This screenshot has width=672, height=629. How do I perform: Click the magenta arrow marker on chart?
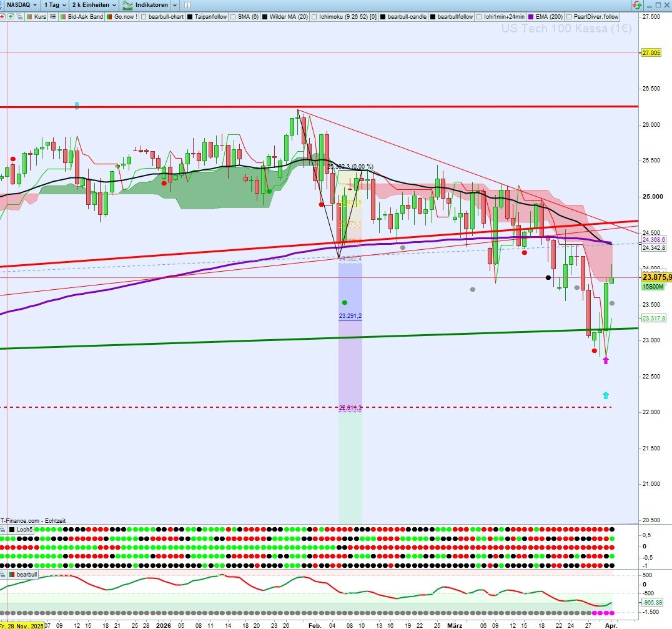tap(605, 360)
